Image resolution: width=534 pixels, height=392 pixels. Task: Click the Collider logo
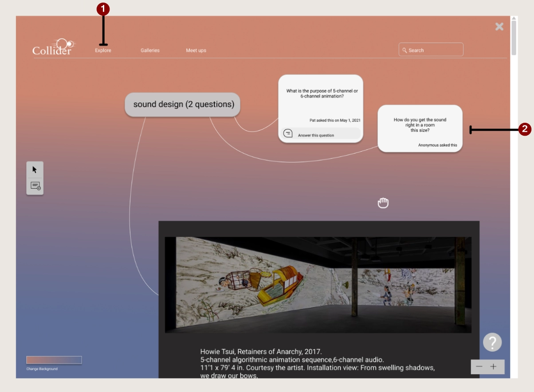coord(54,47)
